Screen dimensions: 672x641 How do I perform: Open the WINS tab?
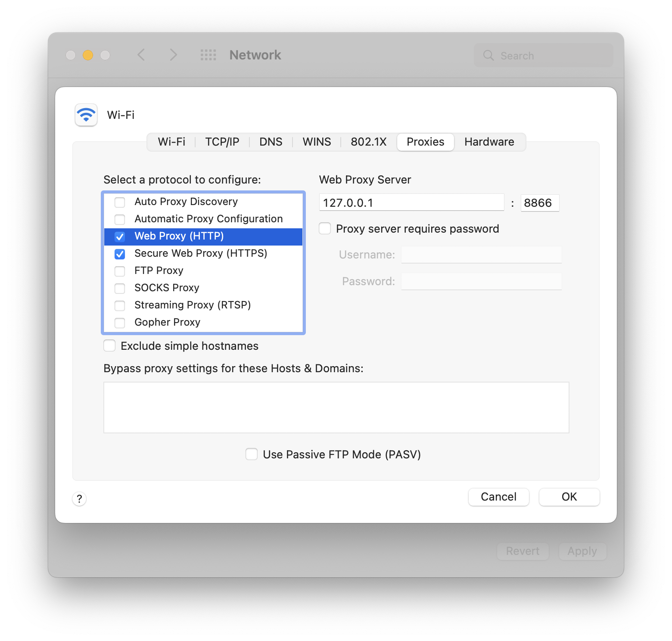click(x=317, y=142)
